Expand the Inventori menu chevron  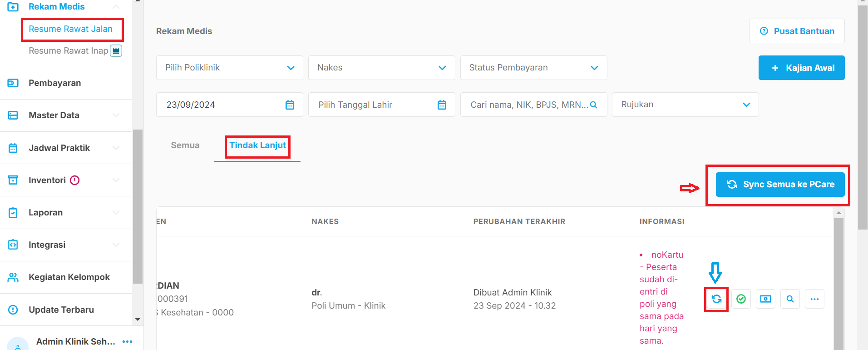(x=116, y=180)
